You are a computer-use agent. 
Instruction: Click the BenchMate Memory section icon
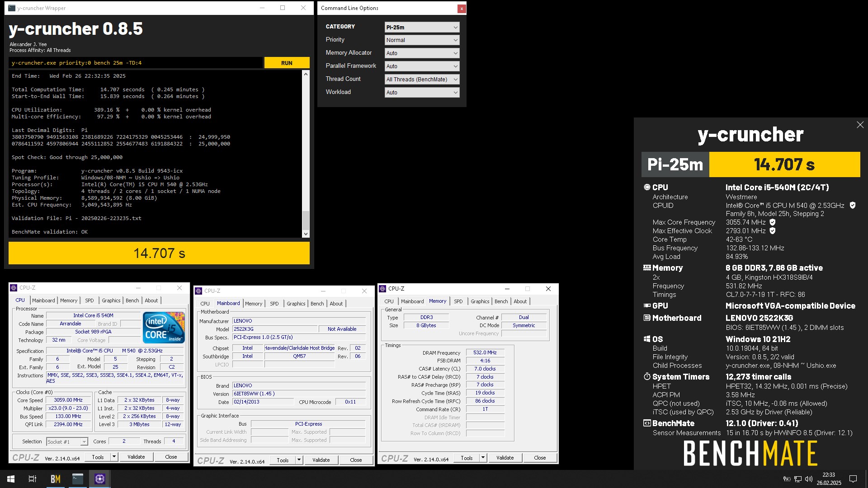(x=647, y=268)
